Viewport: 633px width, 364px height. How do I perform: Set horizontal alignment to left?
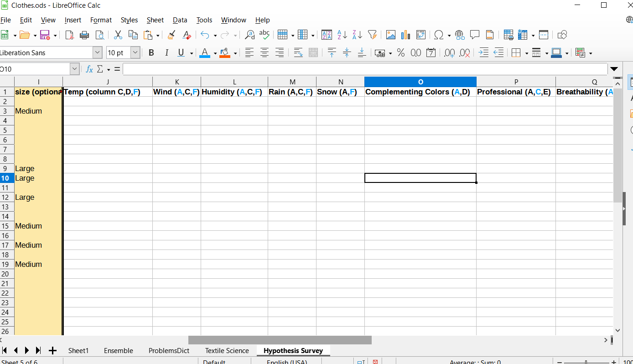(249, 53)
